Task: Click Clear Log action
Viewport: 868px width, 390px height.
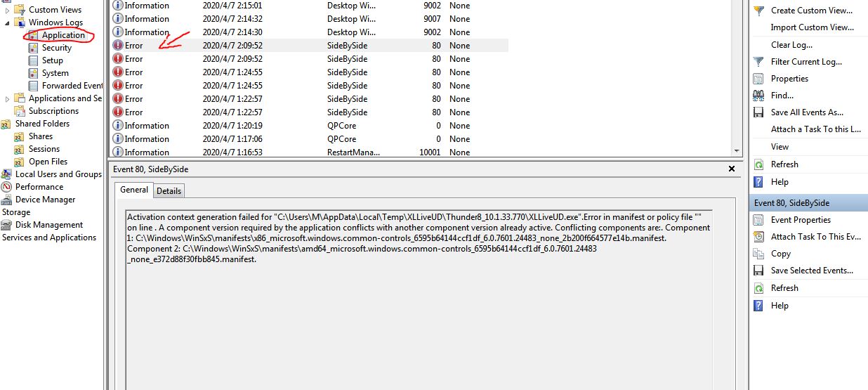Action: coord(791,45)
